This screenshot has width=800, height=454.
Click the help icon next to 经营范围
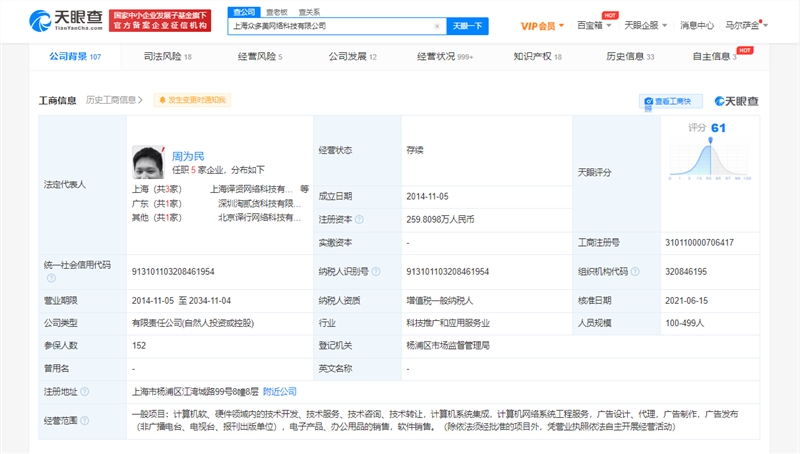coord(85,420)
